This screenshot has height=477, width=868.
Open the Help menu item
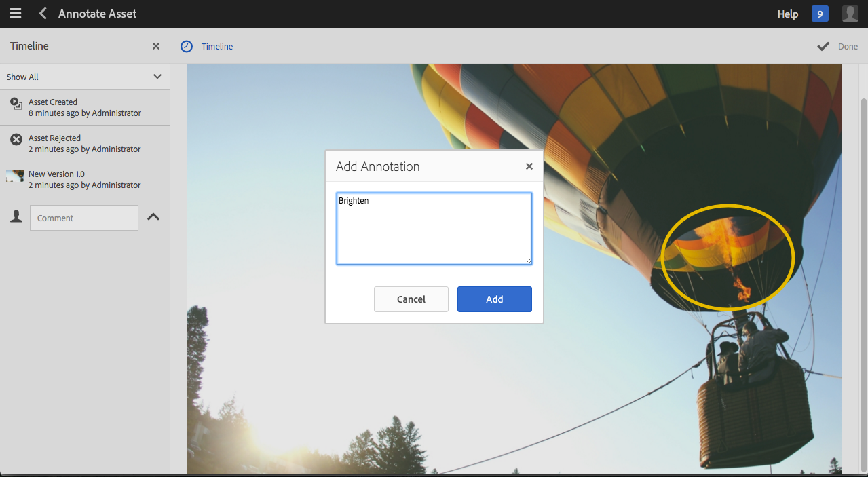pos(787,13)
